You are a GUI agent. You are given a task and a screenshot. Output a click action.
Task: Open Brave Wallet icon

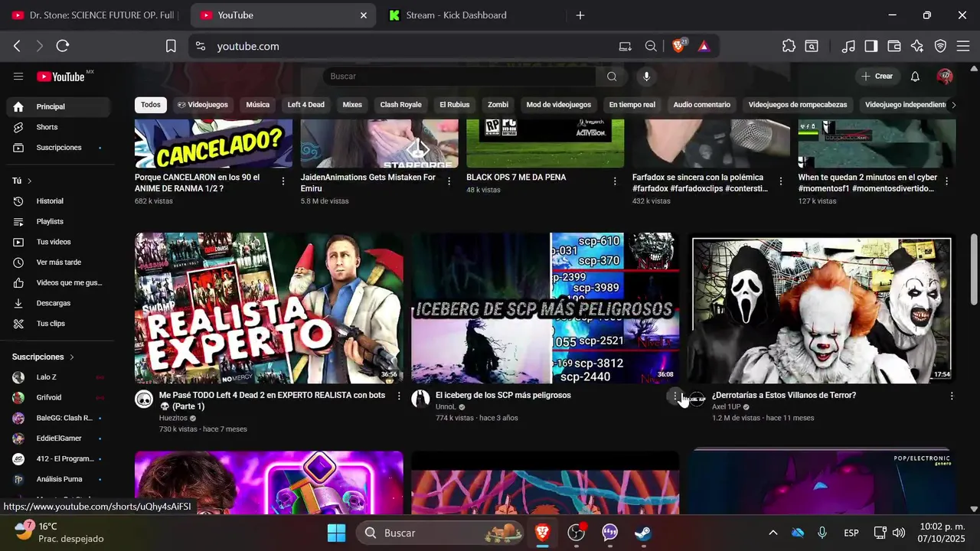tap(894, 46)
